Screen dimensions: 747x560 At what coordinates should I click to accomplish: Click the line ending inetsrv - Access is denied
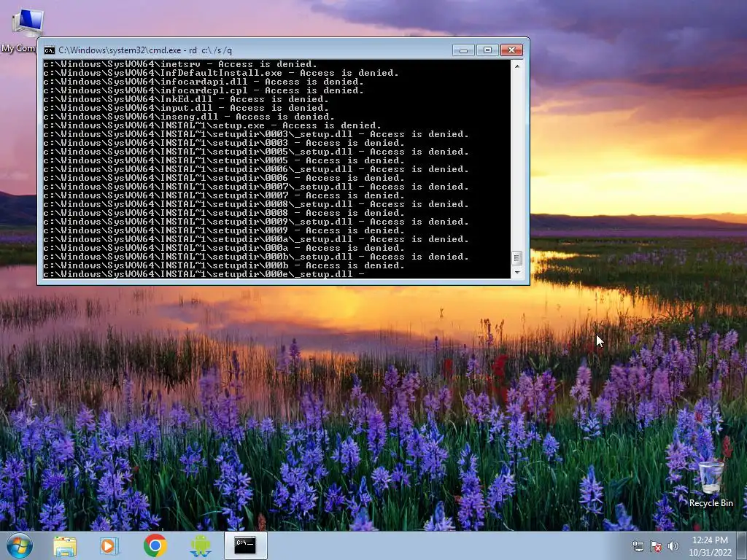click(x=180, y=64)
